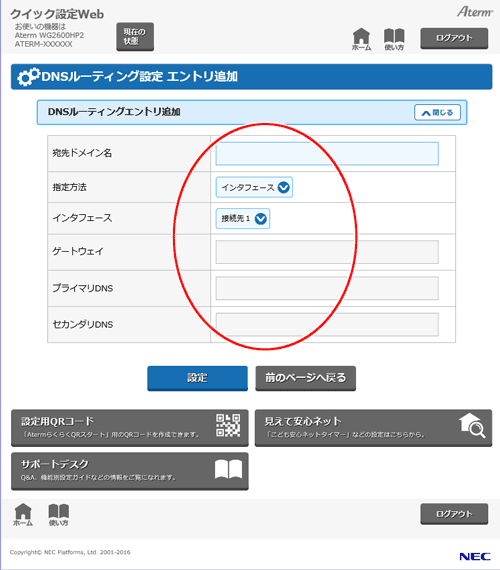500x570 pixels.
Task: Click the top ログアウト button
Action: tap(454, 38)
